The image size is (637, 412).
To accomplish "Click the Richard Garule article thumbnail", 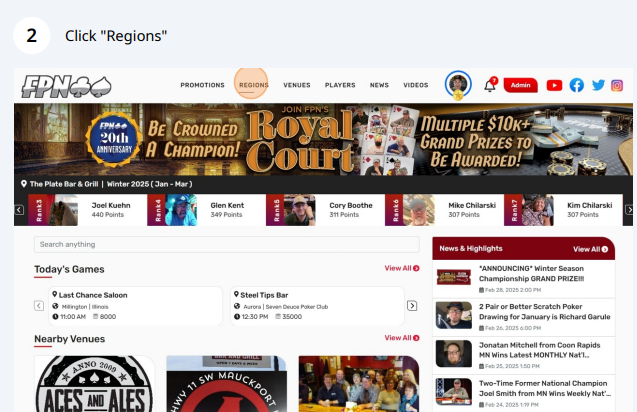I will (454, 315).
